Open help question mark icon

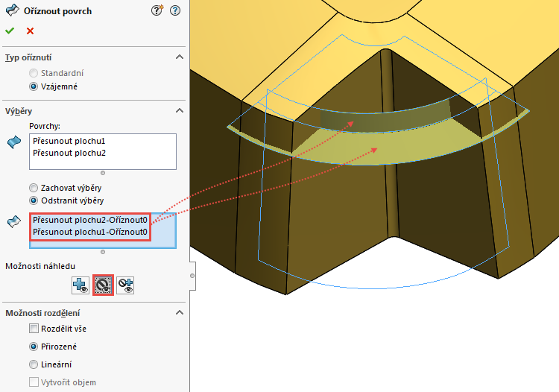[x=175, y=10]
